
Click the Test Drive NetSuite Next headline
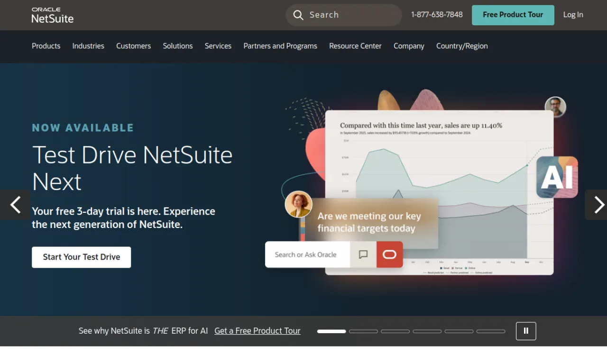pyautogui.click(x=132, y=168)
